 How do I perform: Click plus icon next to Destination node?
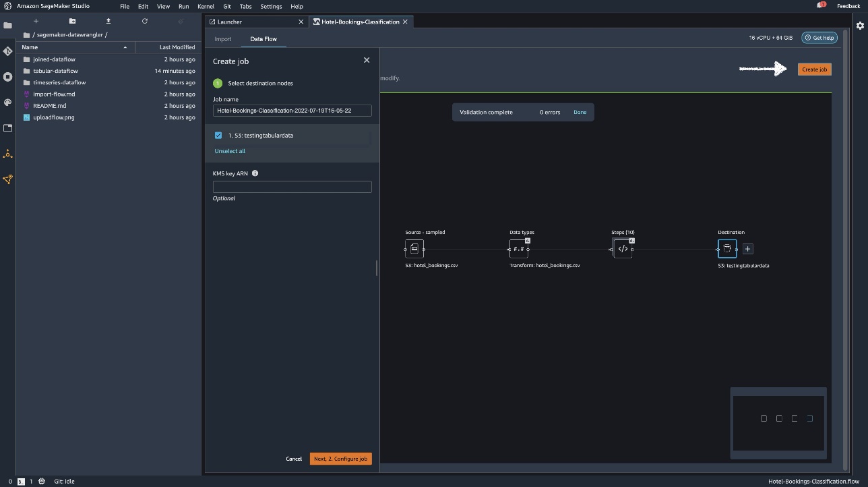[x=747, y=249]
